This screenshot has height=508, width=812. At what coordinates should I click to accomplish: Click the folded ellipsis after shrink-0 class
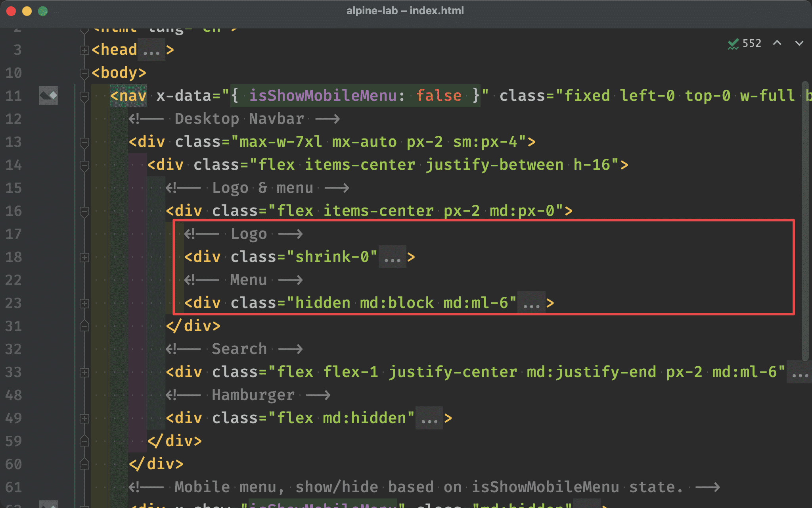point(393,257)
